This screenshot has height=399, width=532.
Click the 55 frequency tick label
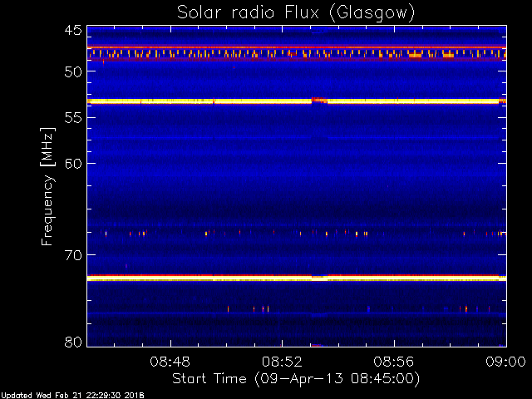pos(73,118)
